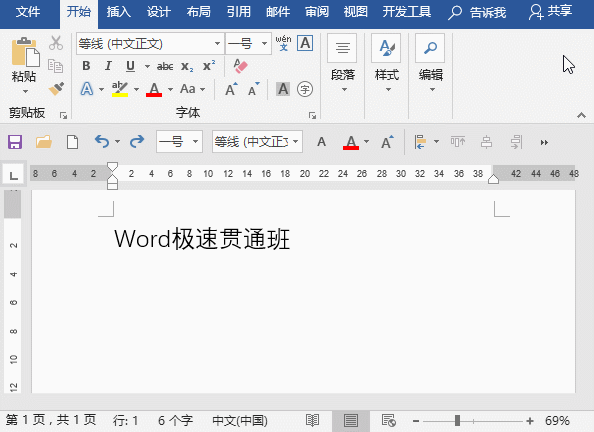594x432 pixels.
Task: Toggle Italic formatting
Action: [108, 66]
